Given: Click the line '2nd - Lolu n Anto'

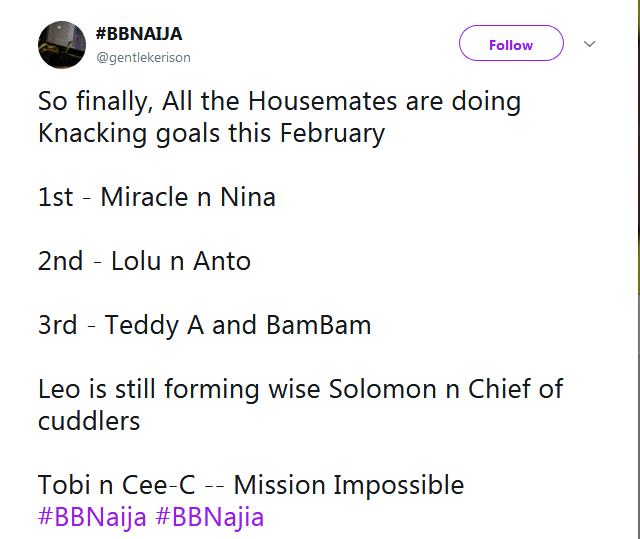Looking at the screenshot, I should click(144, 261).
